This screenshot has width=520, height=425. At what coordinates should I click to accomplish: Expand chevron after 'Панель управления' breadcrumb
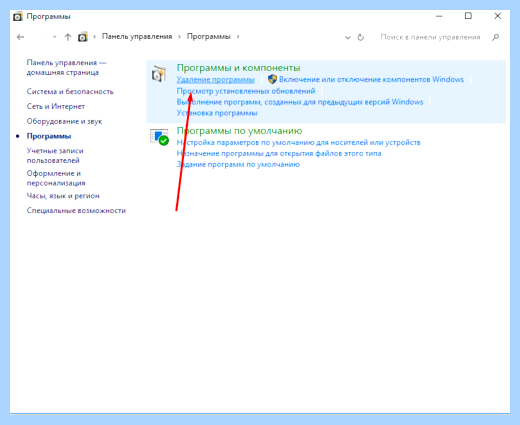point(179,37)
